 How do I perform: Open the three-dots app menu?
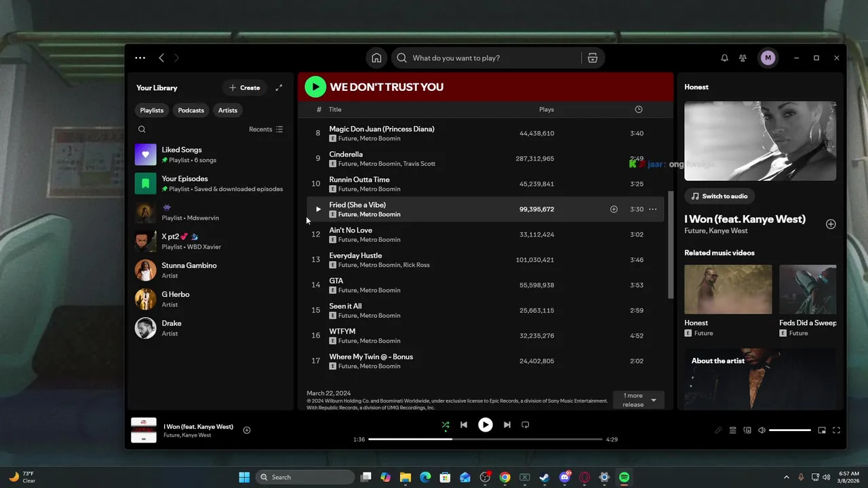coord(140,58)
